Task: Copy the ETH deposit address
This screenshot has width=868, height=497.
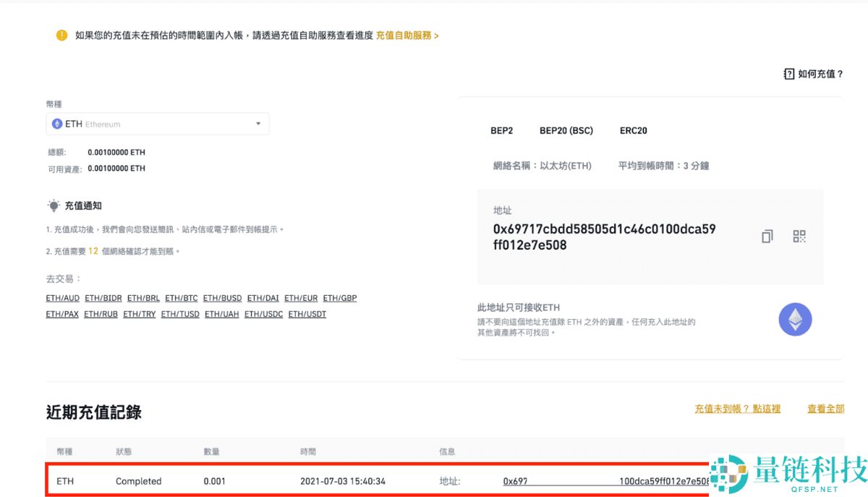Action: tap(766, 236)
